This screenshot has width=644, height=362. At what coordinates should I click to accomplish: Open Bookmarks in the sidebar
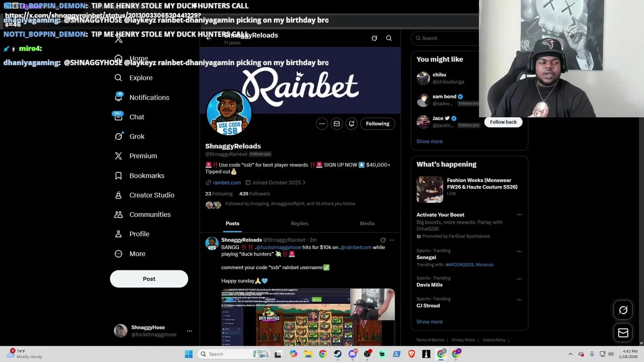coord(139,175)
